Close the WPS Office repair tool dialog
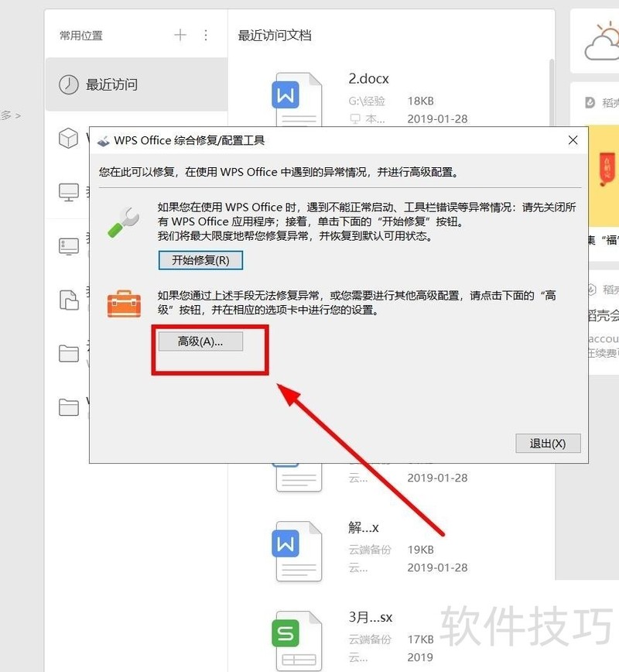619x672 pixels. click(x=573, y=140)
